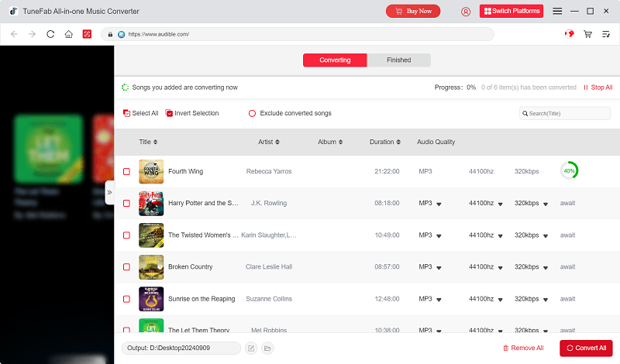Click Suzanne Collins artist cell

point(269,299)
